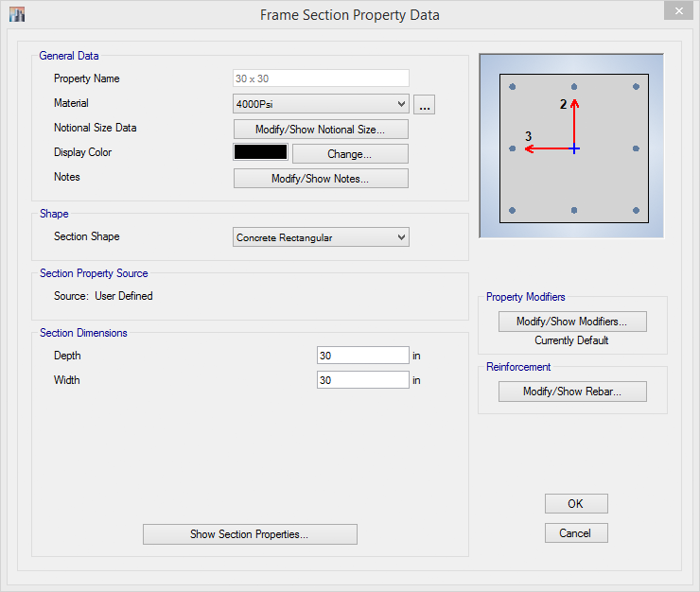Click the Width input field
The image size is (700, 592).
click(x=363, y=380)
